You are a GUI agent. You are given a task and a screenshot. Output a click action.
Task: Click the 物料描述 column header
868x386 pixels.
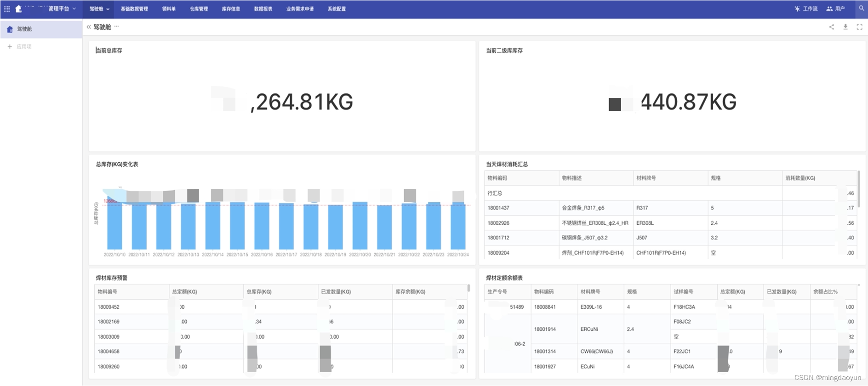tap(596, 178)
